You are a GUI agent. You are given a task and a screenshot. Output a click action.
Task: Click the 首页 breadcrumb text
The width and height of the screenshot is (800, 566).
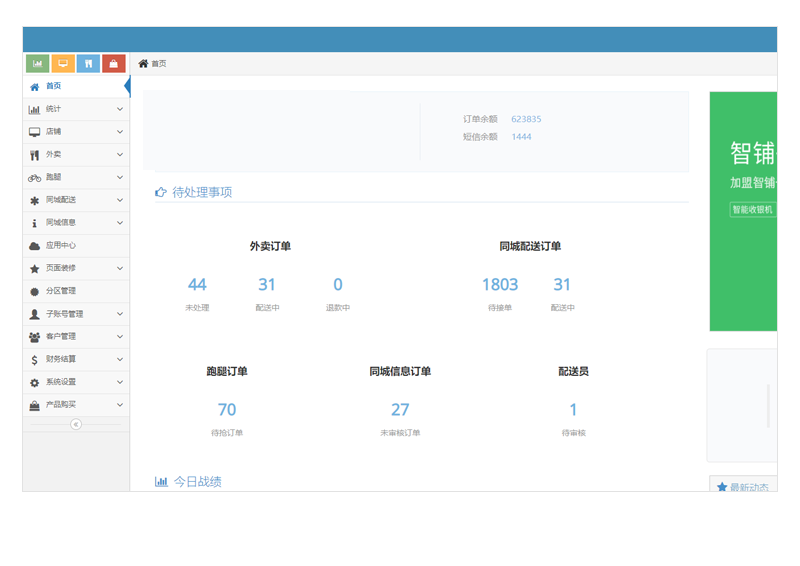tap(159, 63)
